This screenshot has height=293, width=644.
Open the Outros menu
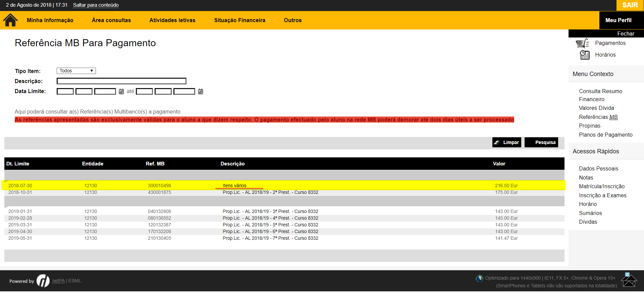point(293,20)
